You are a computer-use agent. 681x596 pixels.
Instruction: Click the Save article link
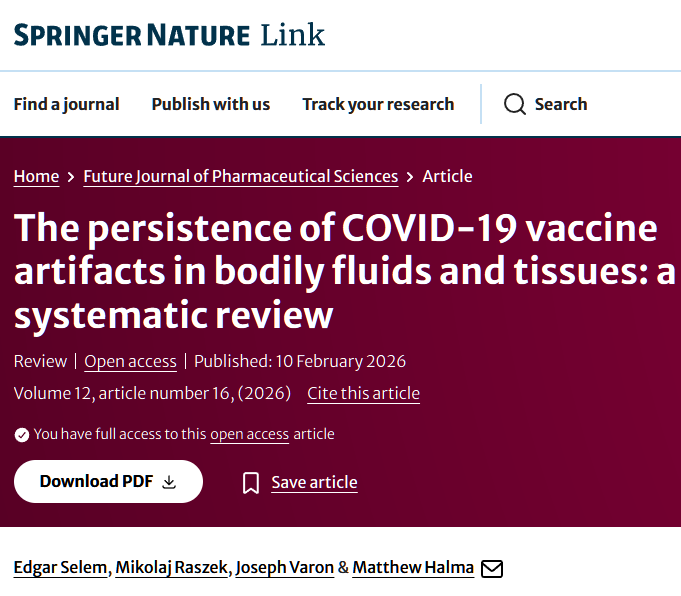314,483
